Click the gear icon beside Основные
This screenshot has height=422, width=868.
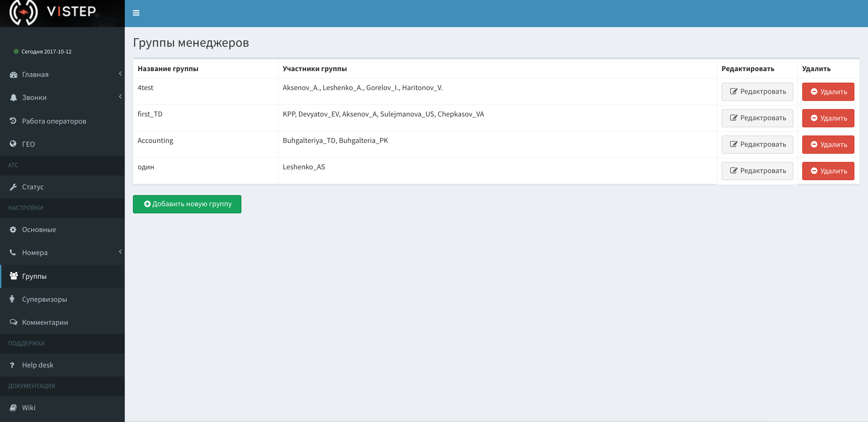tap(13, 229)
